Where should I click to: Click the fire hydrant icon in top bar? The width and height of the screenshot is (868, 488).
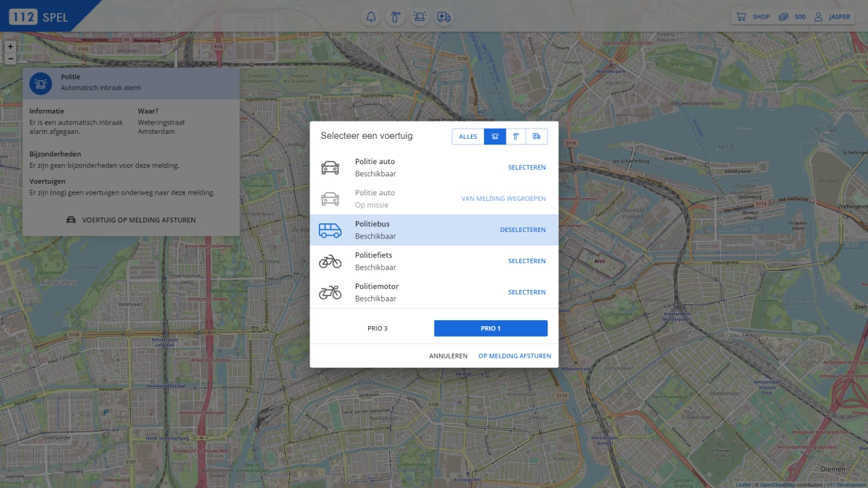pyautogui.click(x=396, y=17)
